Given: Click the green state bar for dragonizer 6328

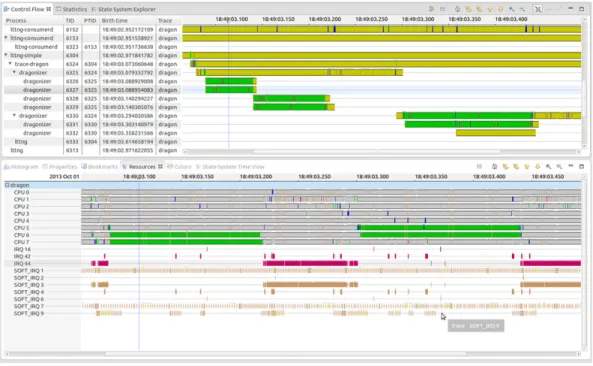Looking at the screenshot, I should click(290, 98).
